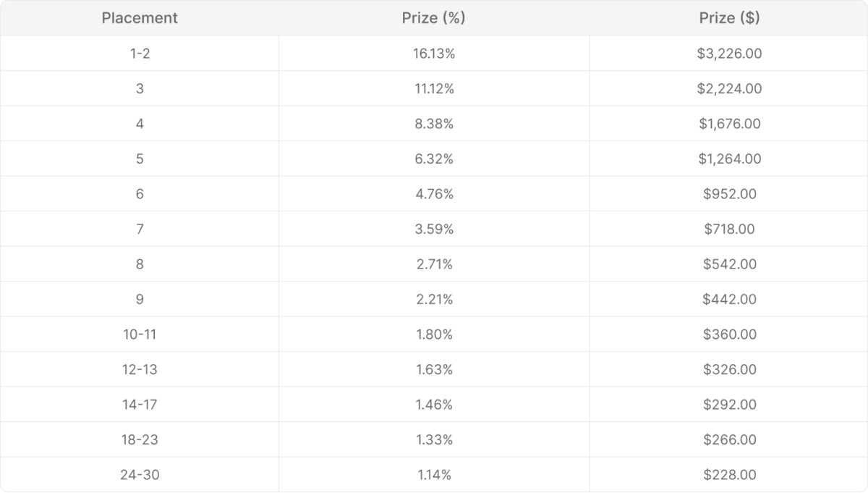Click the $266.00 prize amount
The image size is (868, 493).
pos(729,439)
